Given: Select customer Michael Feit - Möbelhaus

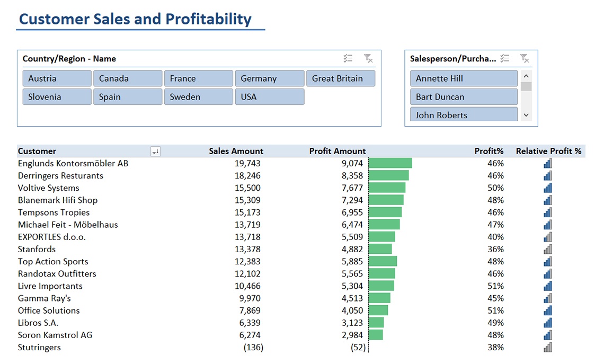Looking at the screenshot, I should (68, 225).
